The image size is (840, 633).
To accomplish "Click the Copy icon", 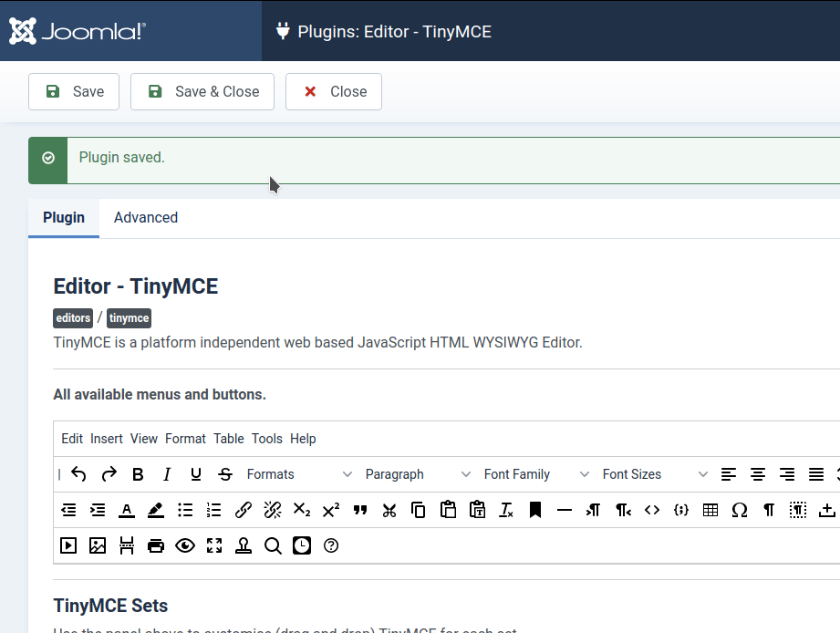I will (x=419, y=511).
